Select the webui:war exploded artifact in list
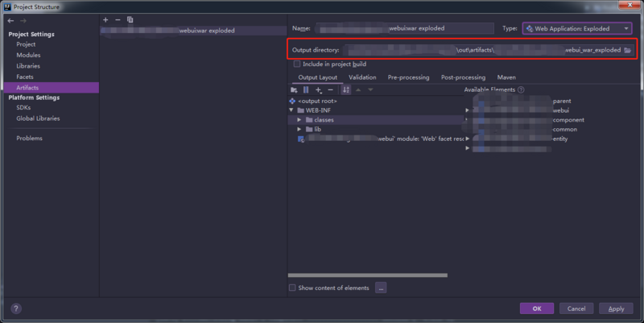The height and width of the screenshot is (323, 644). 193,31
